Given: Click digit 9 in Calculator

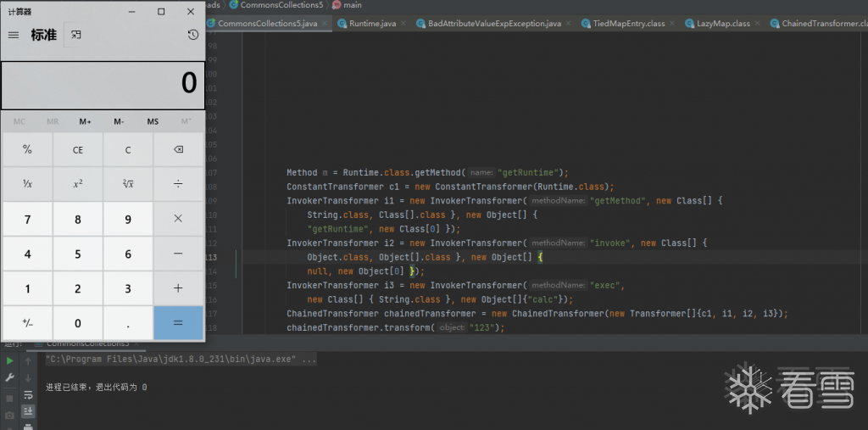Looking at the screenshot, I should (x=128, y=219).
